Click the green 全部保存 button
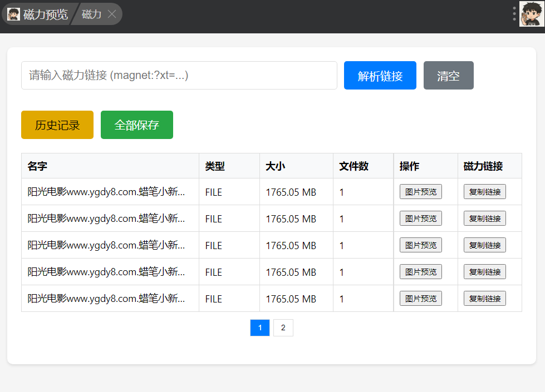 click(137, 125)
